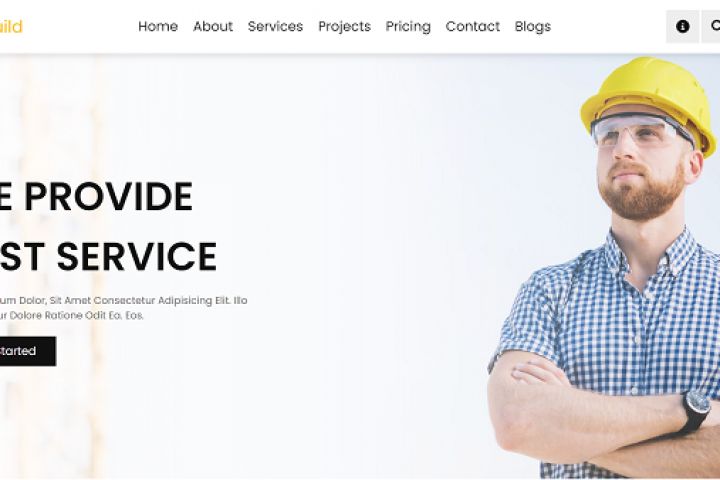Click the wristwatch on the man's arm
Viewport: 720px width, 480px height.
pos(695,412)
